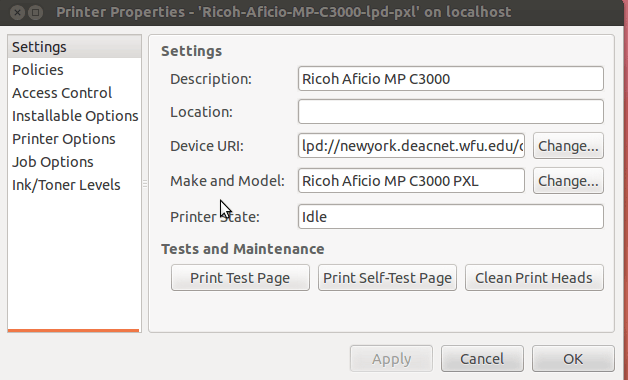Print a Self-Test Page

387,277
